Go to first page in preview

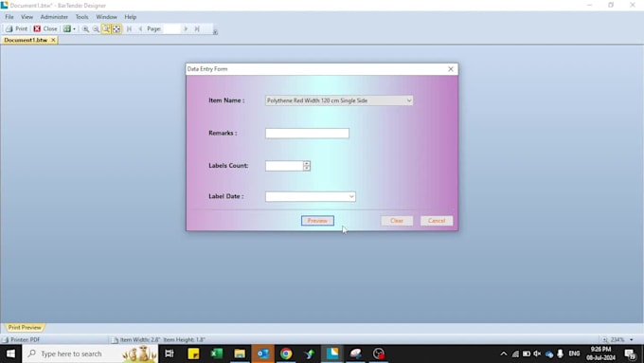(129, 28)
